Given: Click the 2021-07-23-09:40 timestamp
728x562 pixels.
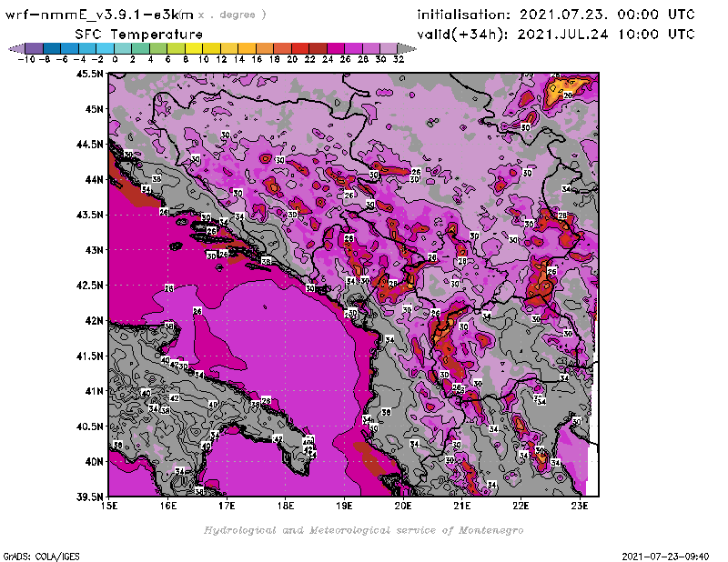Looking at the screenshot, I should [x=665, y=557].
